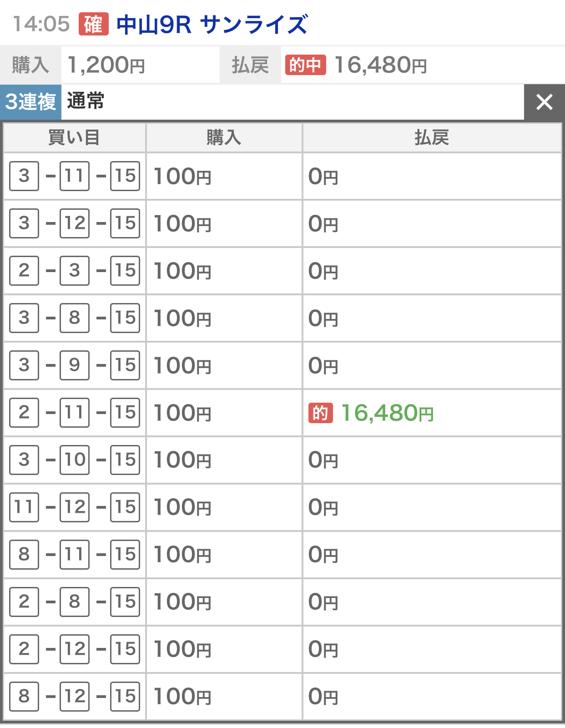Tap horse number 9 in 3-9-15 row
This screenshot has width=565, height=728.
tap(74, 365)
